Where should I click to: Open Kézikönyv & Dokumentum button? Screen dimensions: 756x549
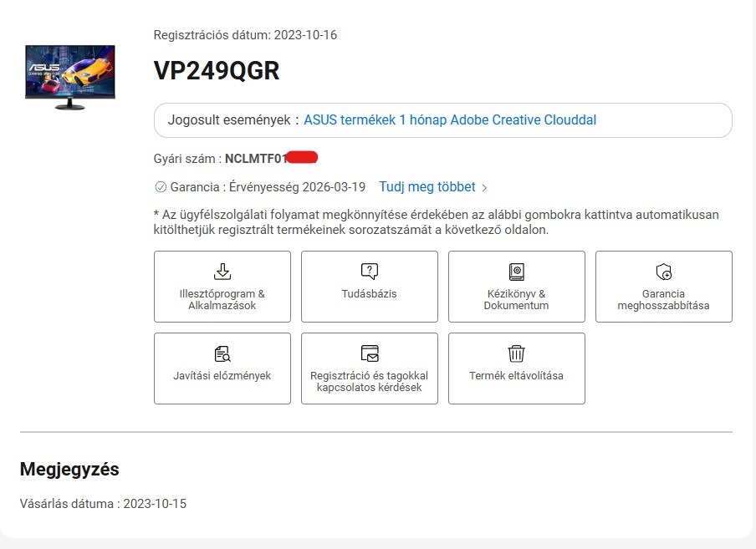coord(516,287)
